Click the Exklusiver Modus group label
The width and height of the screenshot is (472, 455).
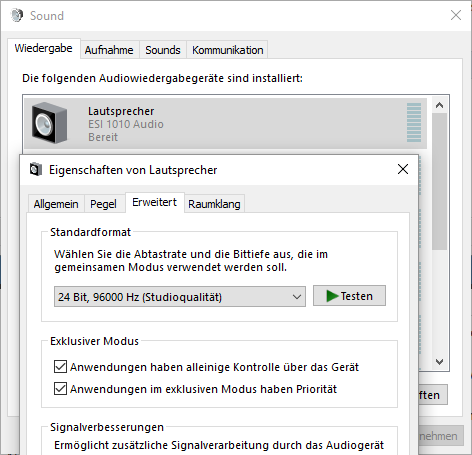tap(94, 341)
